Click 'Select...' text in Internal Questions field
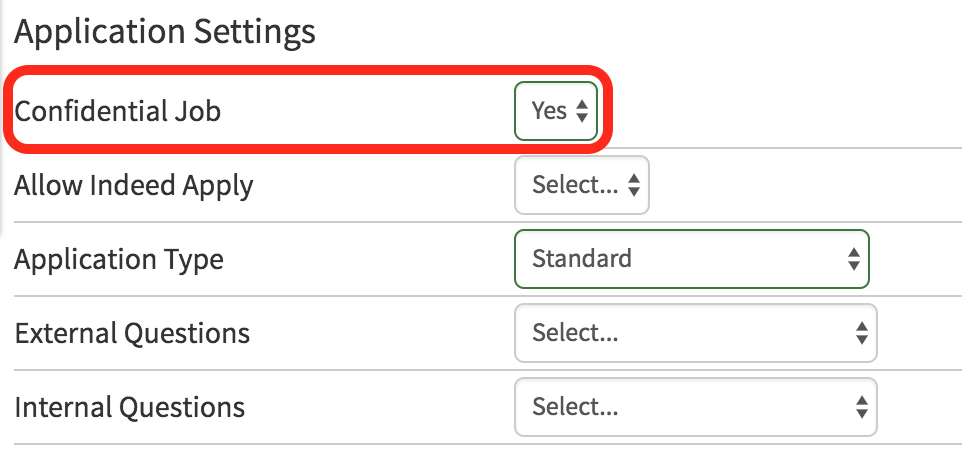 pos(575,407)
